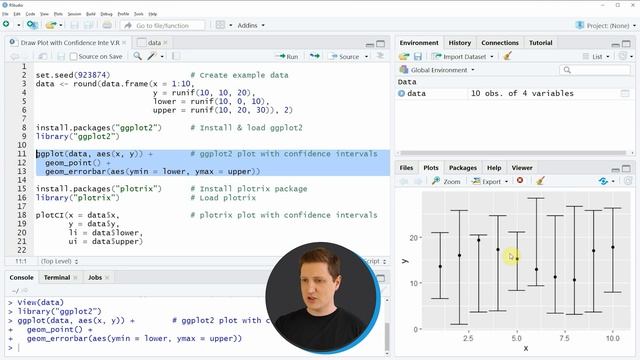Close the data tab
The image size is (640, 360).
165,42
